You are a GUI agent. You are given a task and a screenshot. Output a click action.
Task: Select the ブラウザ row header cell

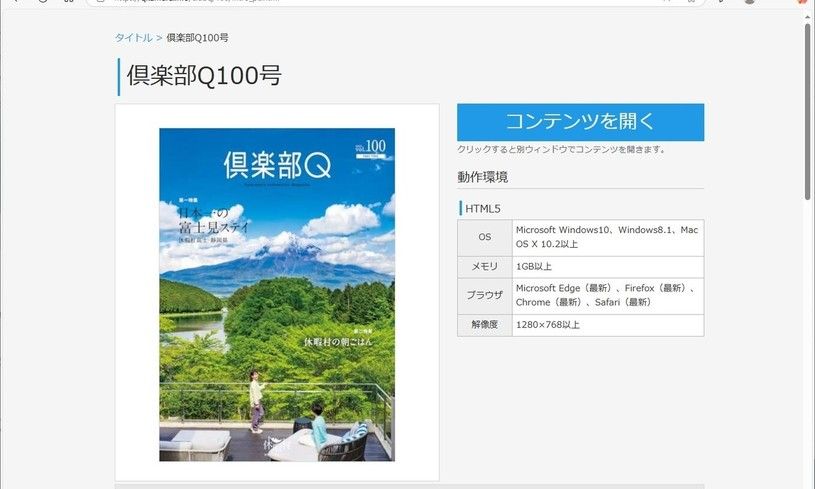(485, 296)
